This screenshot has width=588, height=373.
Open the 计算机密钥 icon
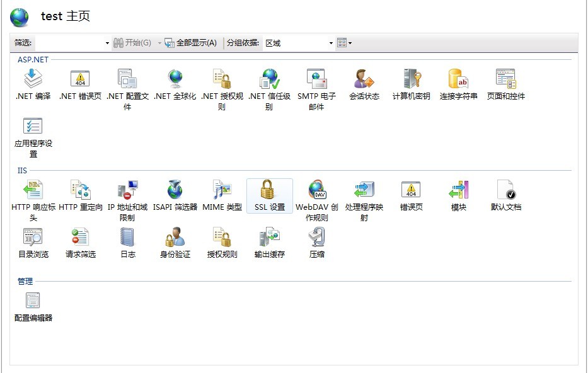[411, 79]
